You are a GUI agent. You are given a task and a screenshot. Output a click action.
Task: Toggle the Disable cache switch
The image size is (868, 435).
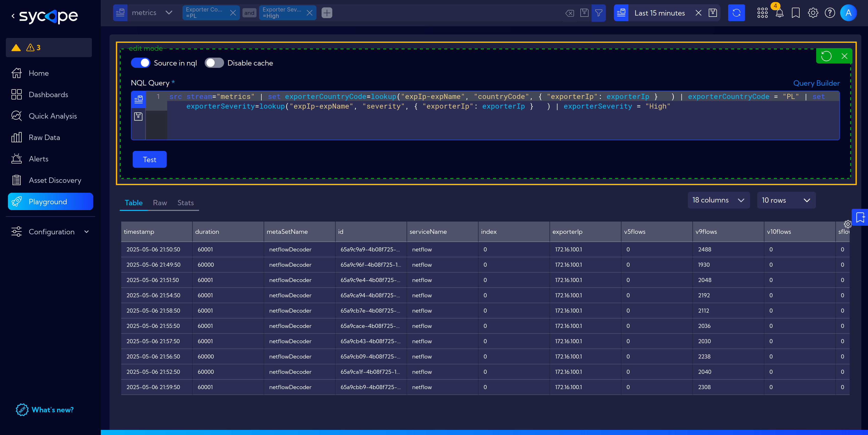214,63
